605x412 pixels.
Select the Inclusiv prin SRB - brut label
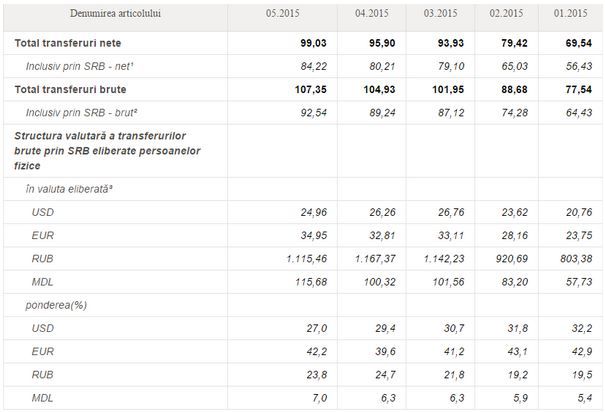(81, 113)
